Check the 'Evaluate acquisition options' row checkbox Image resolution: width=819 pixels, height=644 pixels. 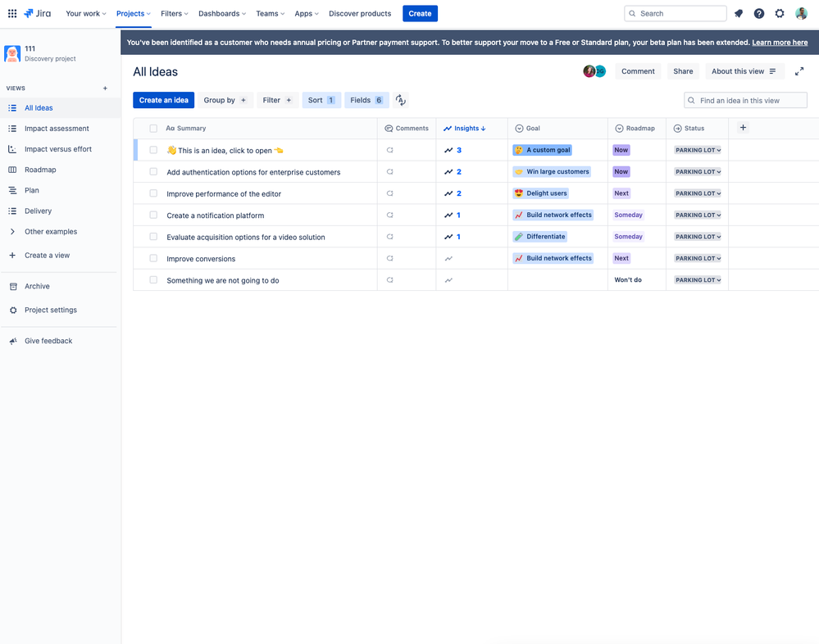(153, 237)
